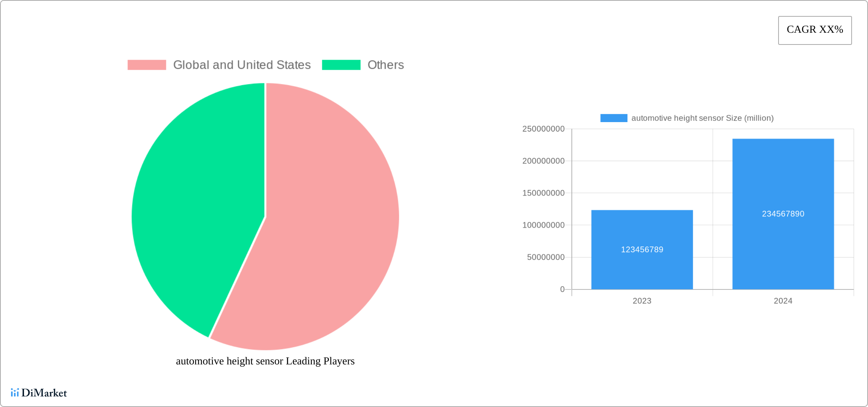This screenshot has width=868, height=407.
Task: Click the 2023 x-axis label
Action: (x=642, y=301)
